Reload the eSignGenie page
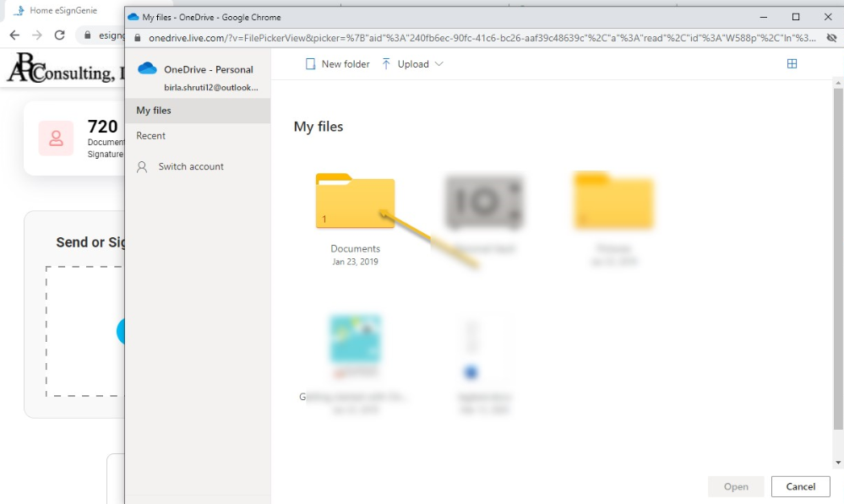This screenshot has width=844, height=504. pos(60,35)
